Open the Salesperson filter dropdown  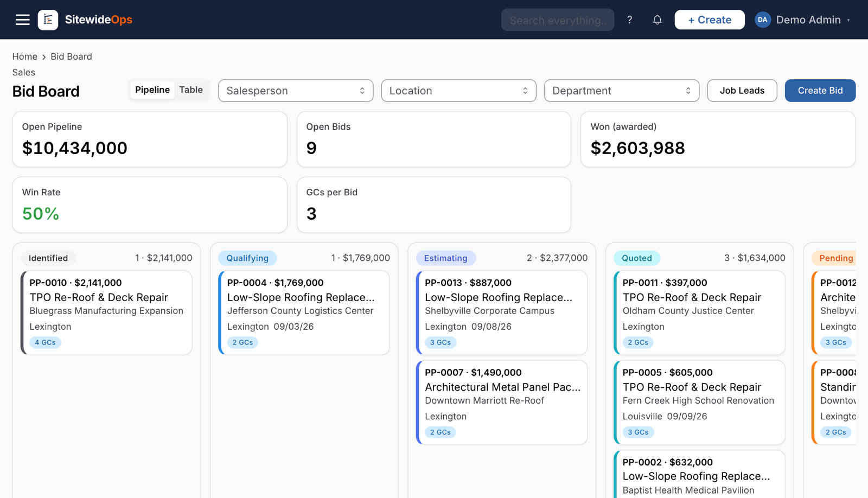(x=296, y=91)
